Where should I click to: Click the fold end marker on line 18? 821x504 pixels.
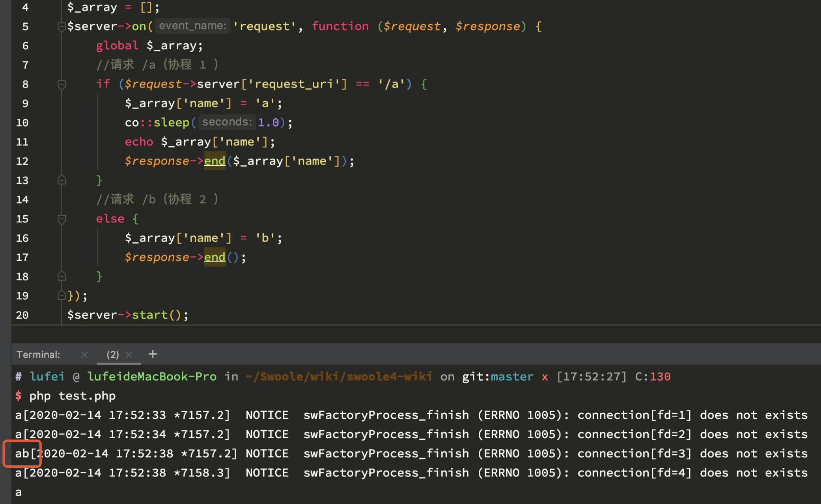click(x=61, y=276)
